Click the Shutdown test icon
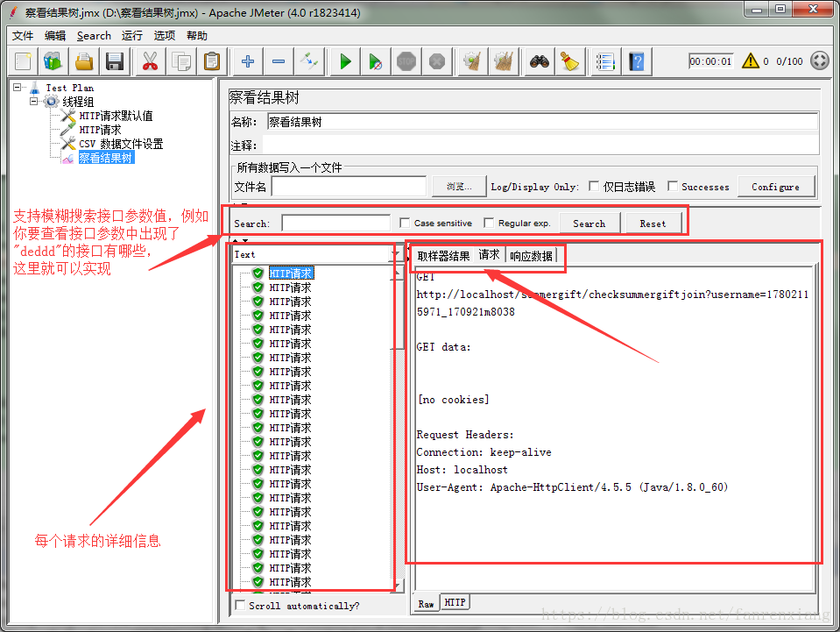Image resolution: width=840 pixels, height=632 pixels. coord(437,61)
